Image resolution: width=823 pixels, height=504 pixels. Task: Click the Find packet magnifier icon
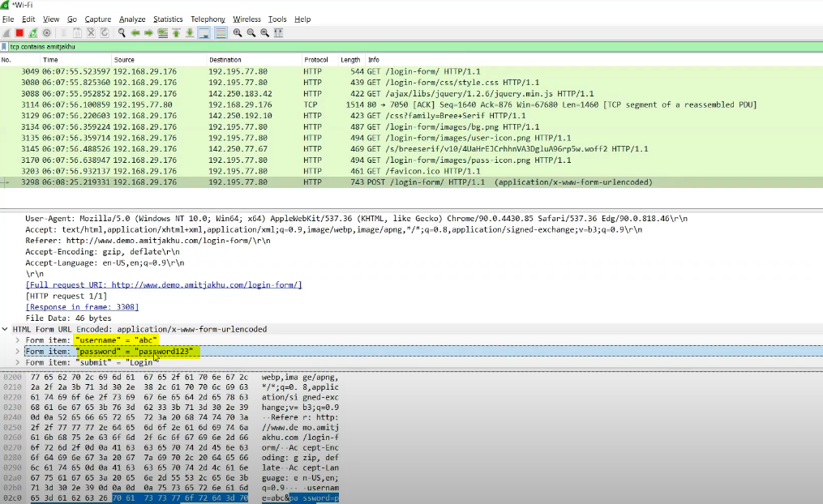[x=122, y=33]
